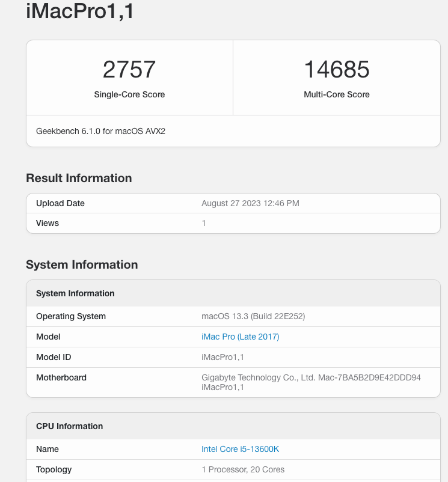Image resolution: width=448 pixels, height=482 pixels.
Task: Click the CPU Name row label
Action: click(x=48, y=449)
